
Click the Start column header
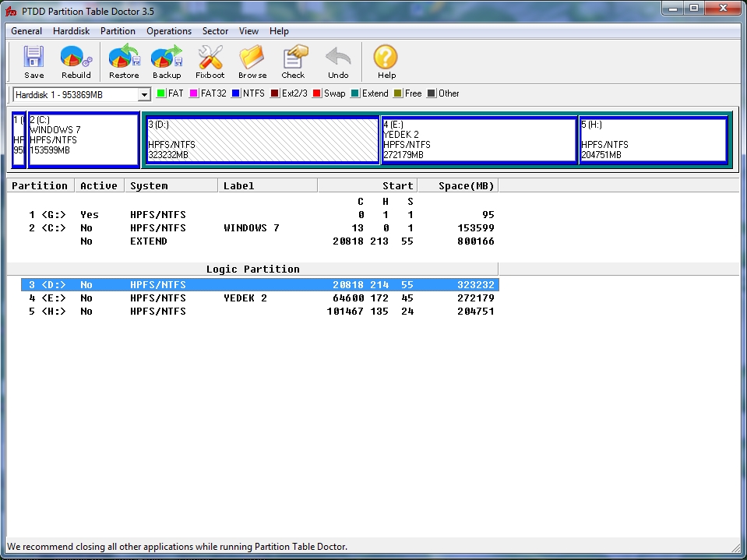click(x=368, y=185)
